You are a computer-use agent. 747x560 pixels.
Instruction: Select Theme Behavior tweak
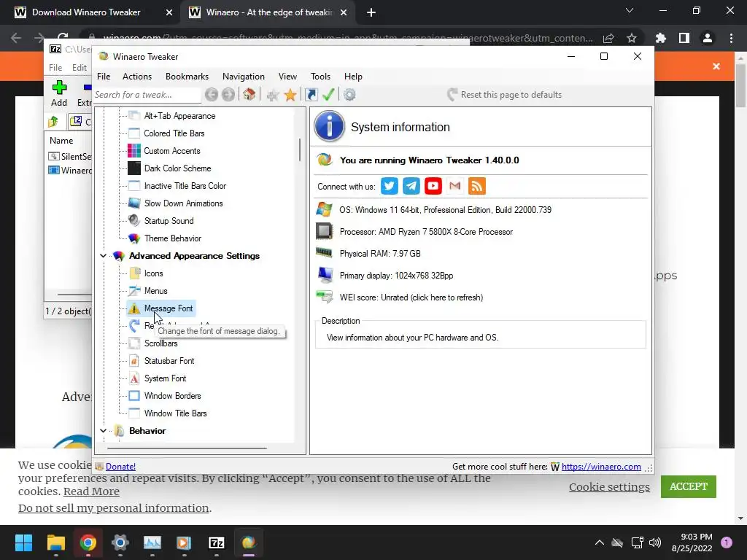click(x=172, y=238)
